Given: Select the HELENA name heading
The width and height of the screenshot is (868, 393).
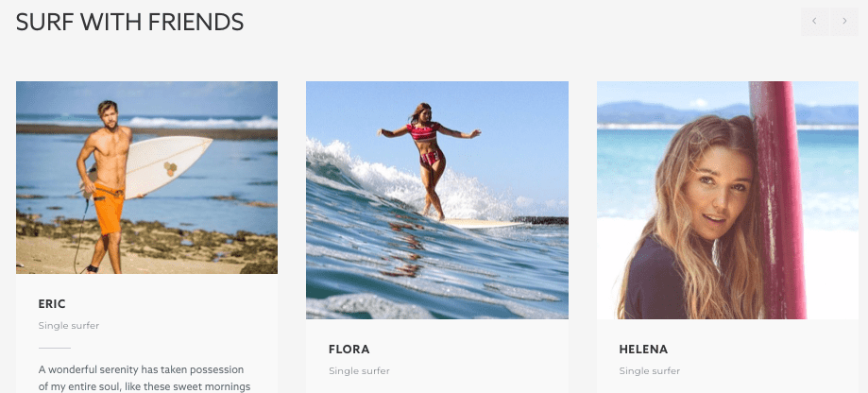Looking at the screenshot, I should coord(643,350).
